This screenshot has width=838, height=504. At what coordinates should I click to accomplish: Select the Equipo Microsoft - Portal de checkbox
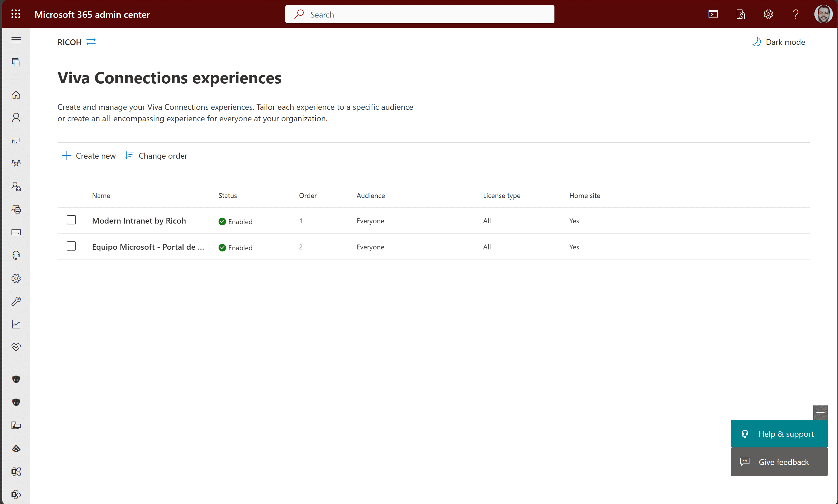(71, 246)
